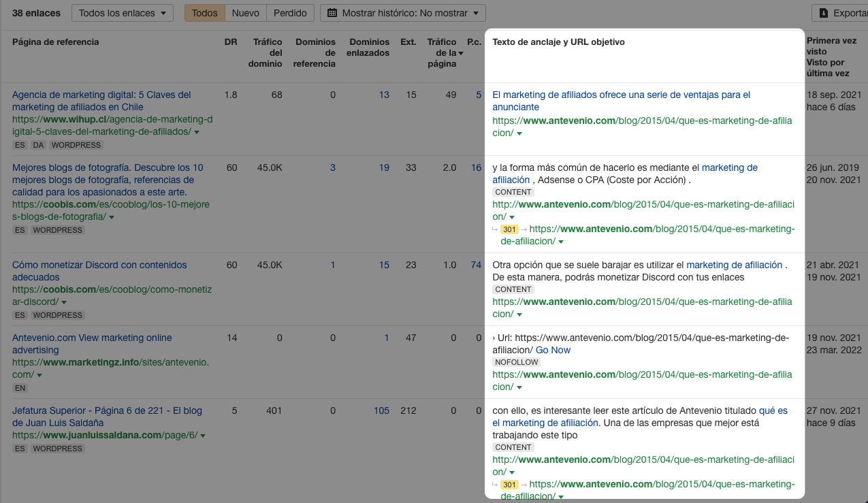Click the Go Now anchor link
The height and width of the screenshot is (503, 868).
coord(553,350)
